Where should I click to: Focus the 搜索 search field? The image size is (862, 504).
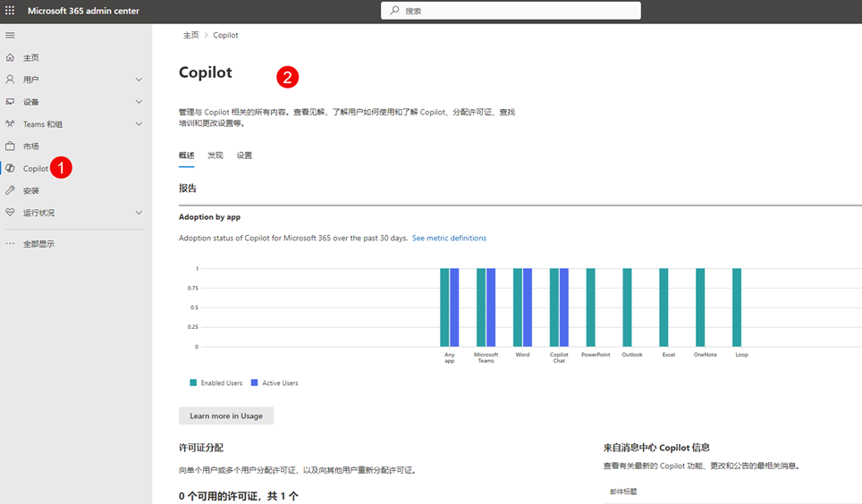[511, 11]
